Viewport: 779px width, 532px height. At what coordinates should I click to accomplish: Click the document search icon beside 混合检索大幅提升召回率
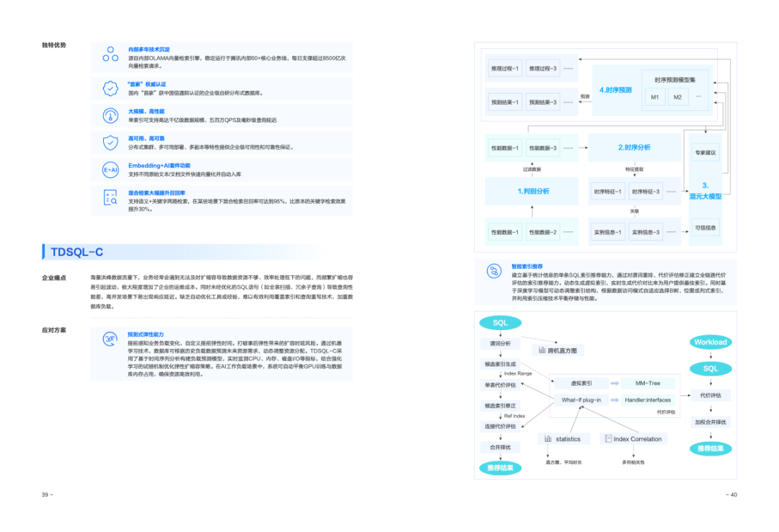pos(110,198)
